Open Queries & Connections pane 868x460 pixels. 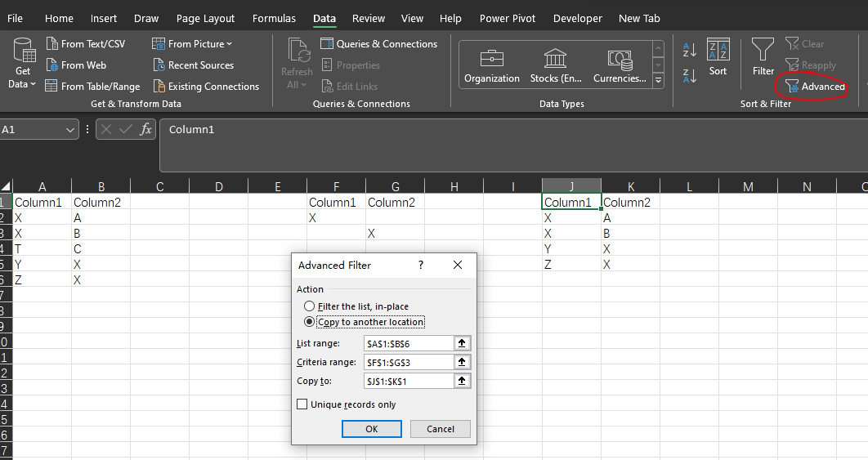coord(378,44)
